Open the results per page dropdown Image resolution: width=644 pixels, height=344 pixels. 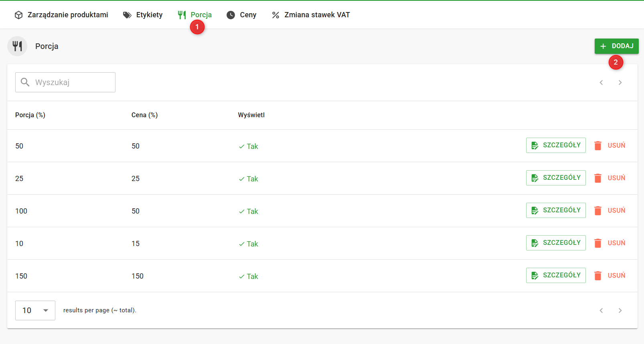coord(35,310)
